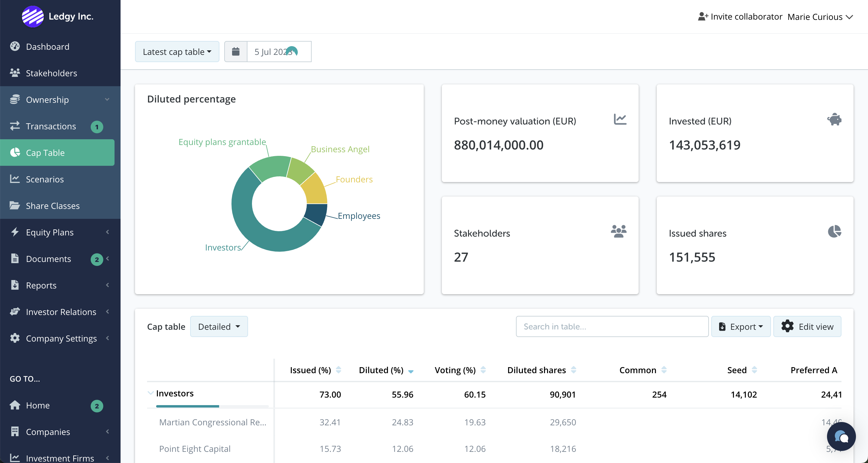Click the Documents badge showing 2
868x463 pixels.
97,259
